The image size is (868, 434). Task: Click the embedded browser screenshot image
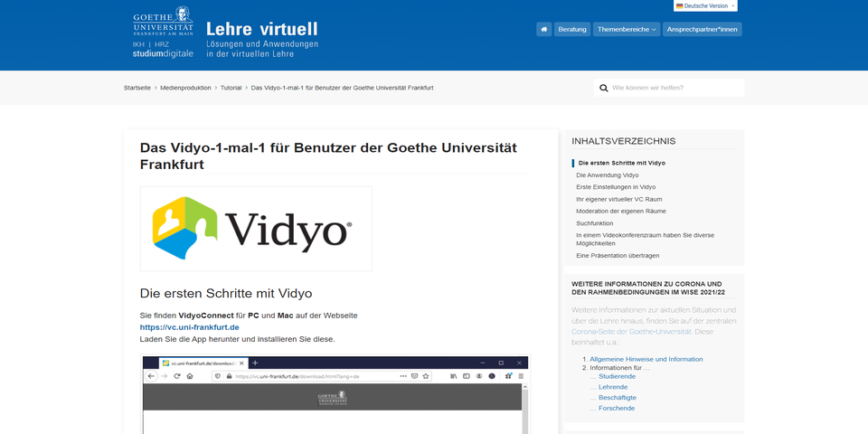pos(335,394)
